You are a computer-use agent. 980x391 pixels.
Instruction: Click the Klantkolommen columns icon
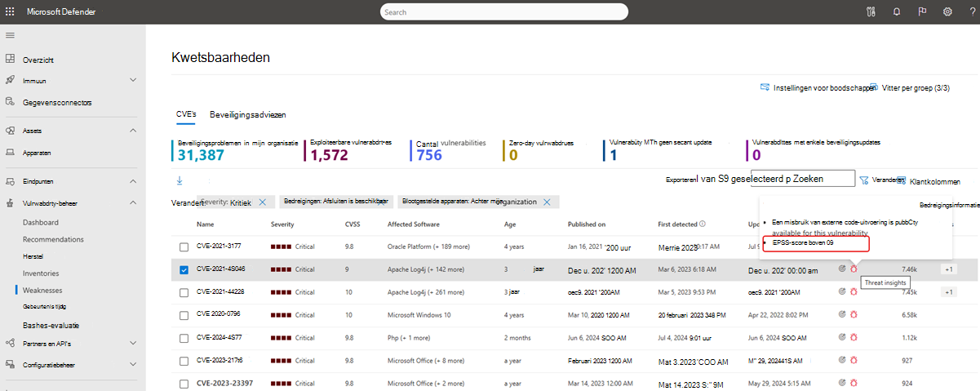tap(902, 181)
